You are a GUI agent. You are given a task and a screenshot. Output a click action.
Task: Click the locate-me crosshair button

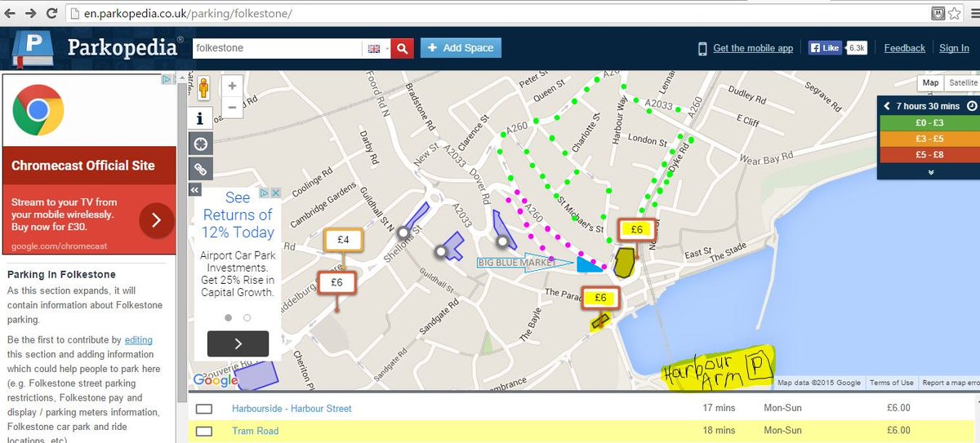[x=200, y=144]
